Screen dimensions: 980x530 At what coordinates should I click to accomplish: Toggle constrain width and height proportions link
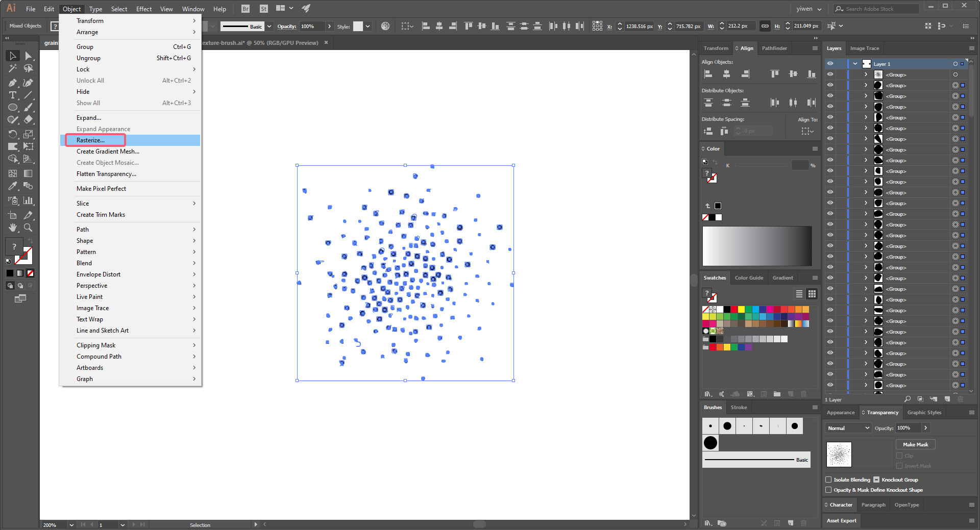tap(765, 26)
